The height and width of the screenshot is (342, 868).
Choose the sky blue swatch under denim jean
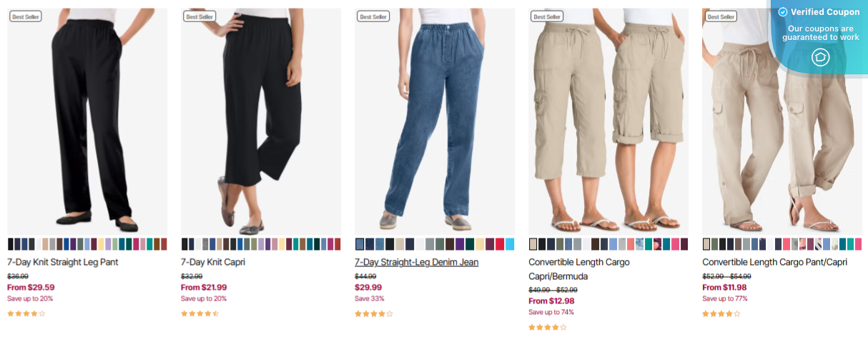(510, 244)
